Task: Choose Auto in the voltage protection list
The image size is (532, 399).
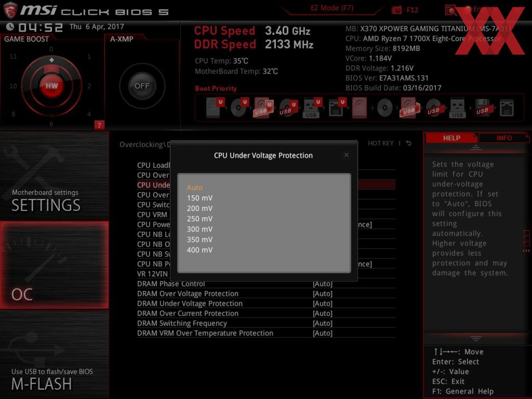Action: (x=195, y=188)
